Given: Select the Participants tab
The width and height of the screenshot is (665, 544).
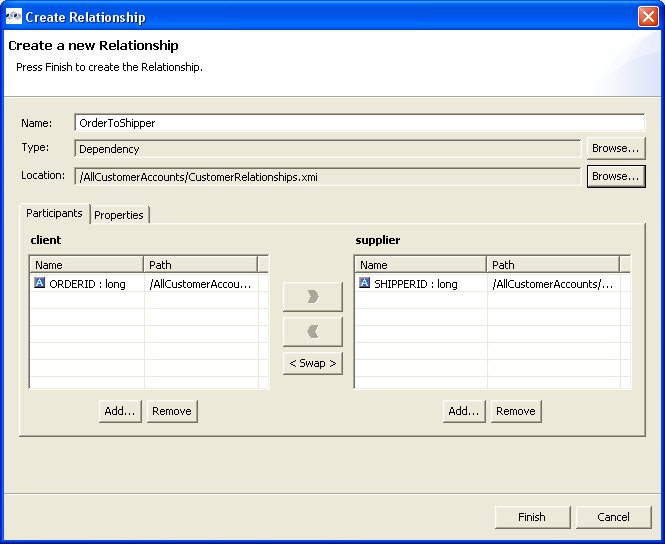Looking at the screenshot, I should 54,214.
